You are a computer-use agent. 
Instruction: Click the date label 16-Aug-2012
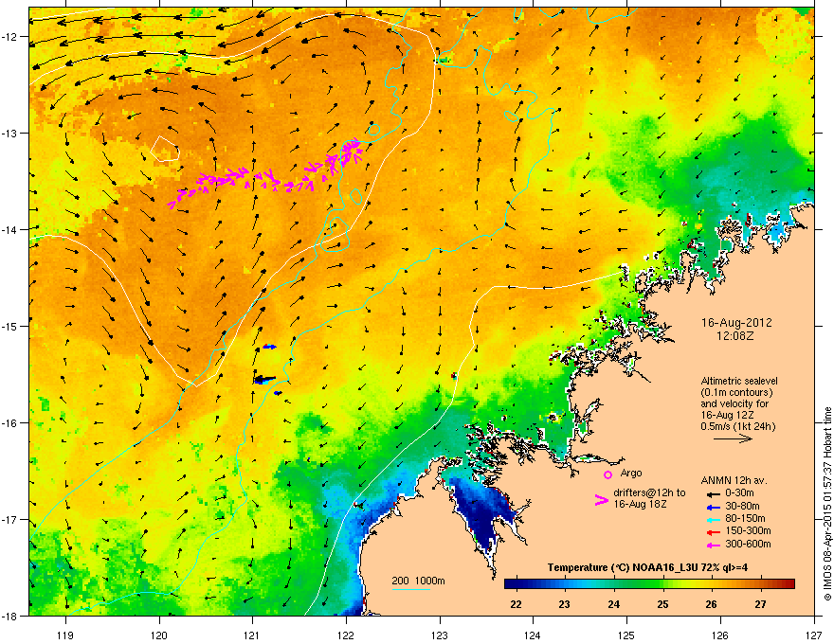(x=736, y=323)
